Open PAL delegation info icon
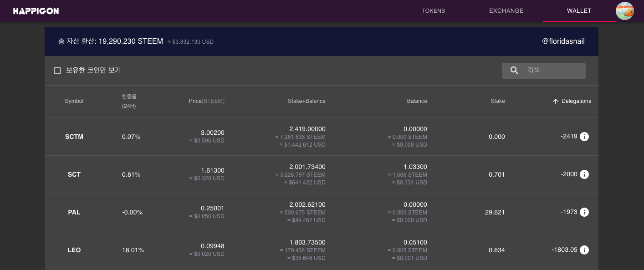Viewport: 644px width, 270px height. click(584, 212)
